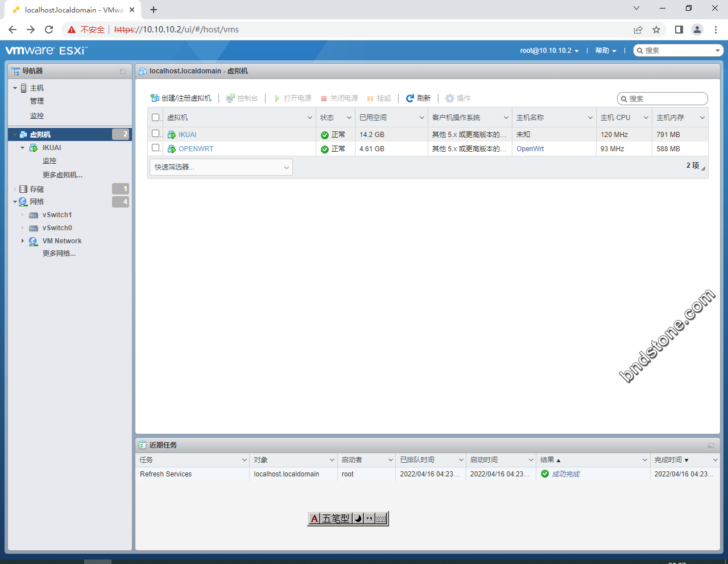Click the Storage (存储) icon in navigator
728x564 pixels.
23,189
